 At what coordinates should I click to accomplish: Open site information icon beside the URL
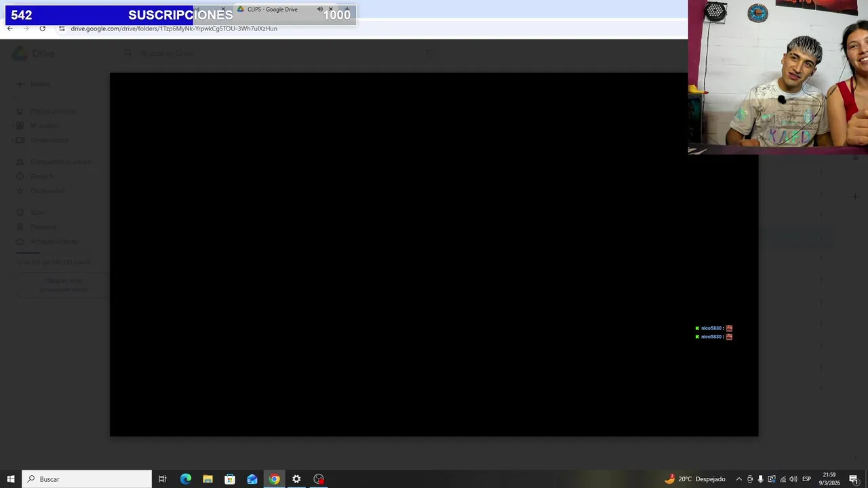tap(62, 28)
